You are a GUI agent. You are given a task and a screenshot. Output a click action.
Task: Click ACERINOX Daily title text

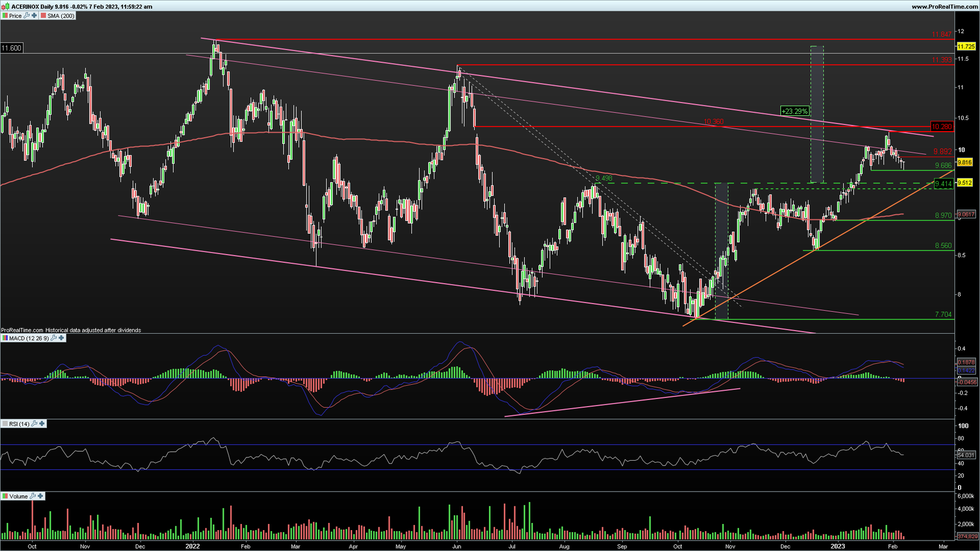click(x=33, y=7)
